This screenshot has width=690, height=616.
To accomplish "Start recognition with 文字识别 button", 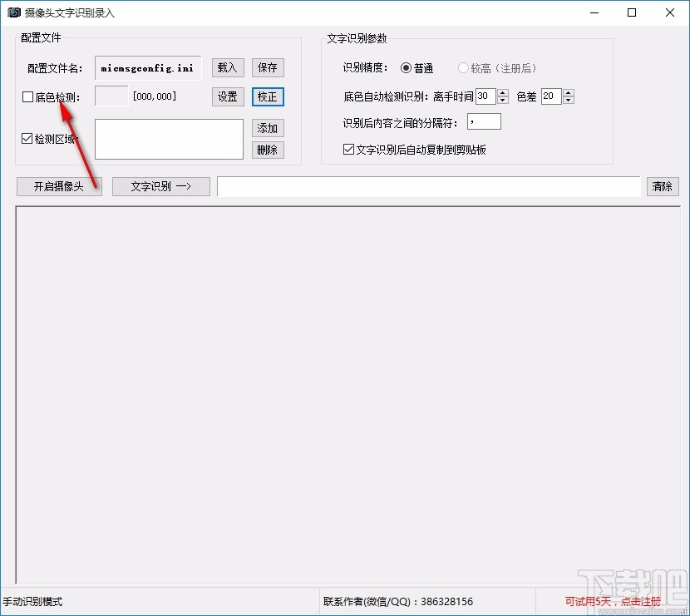I will pyautogui.click(x=160, y=186).
